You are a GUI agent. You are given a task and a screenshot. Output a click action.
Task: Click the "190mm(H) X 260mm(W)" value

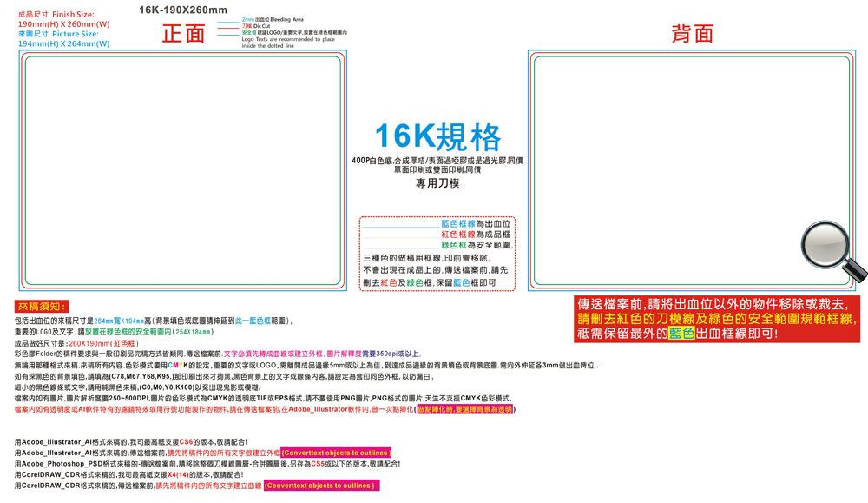coord(63,24)
